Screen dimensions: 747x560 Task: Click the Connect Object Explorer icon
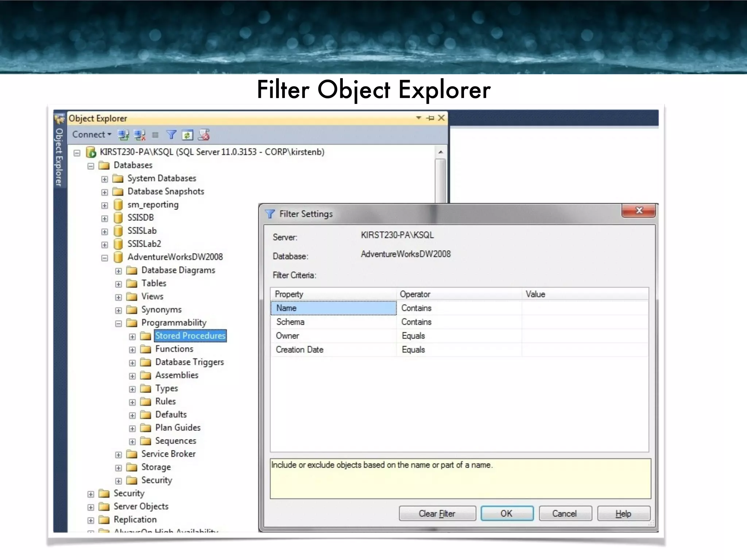123,135
